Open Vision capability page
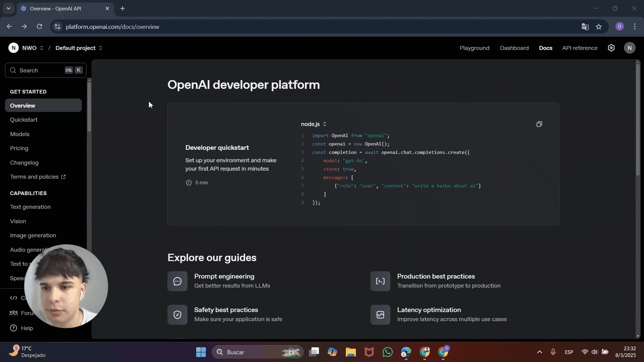The height and width of the screenshot is (362, 644). [18, 221]
